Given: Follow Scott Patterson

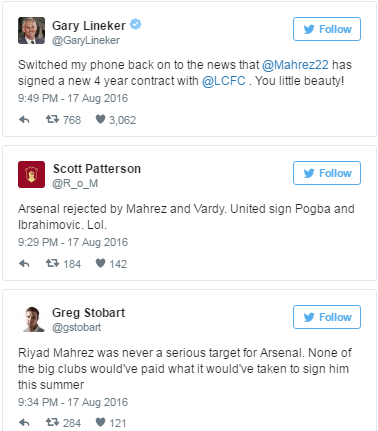Looking at the screenshot, I should pos(327,173).
